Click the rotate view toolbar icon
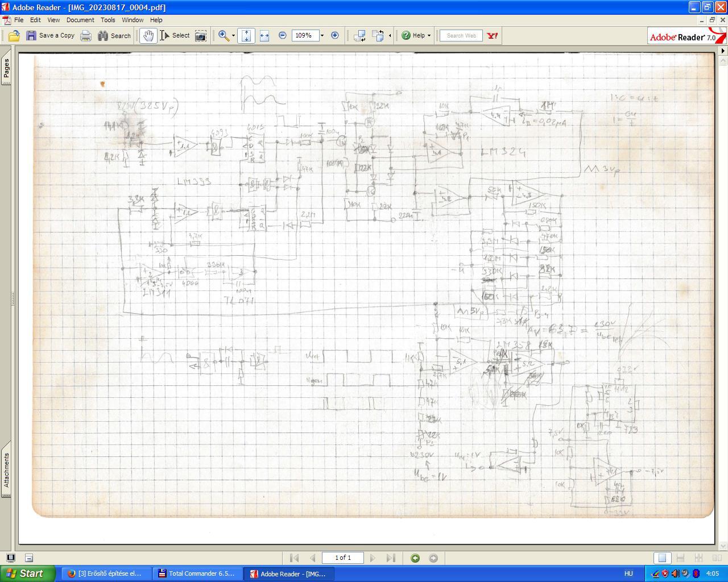The width and height of the screenshot is (728, 582). tap(359, 35)
